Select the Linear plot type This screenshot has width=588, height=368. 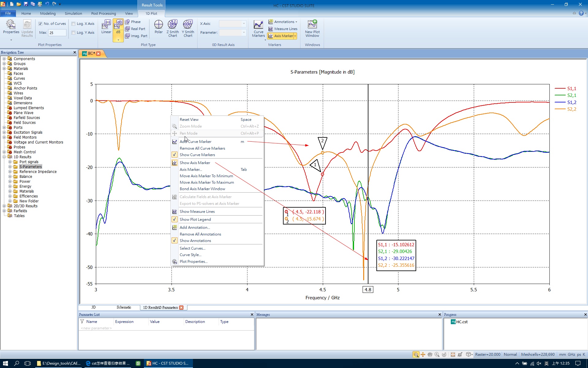tap(106, 27)
